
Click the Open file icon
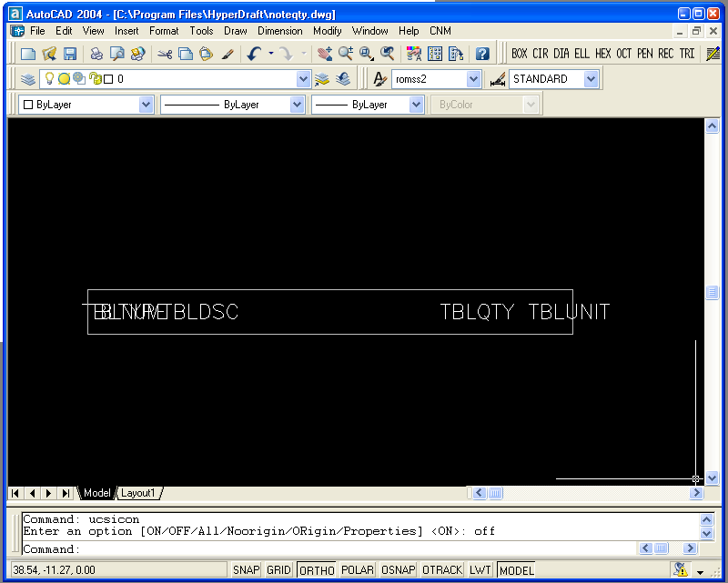tap(49, 54)
